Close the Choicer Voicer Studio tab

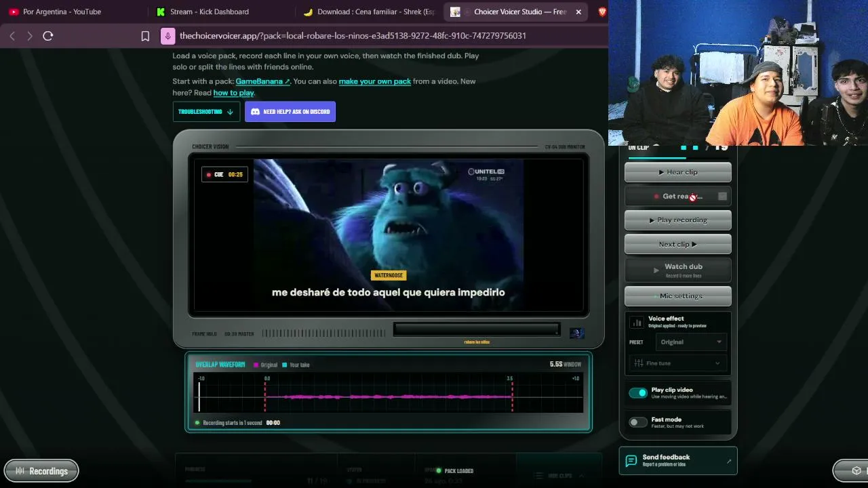tap(578, 12)
